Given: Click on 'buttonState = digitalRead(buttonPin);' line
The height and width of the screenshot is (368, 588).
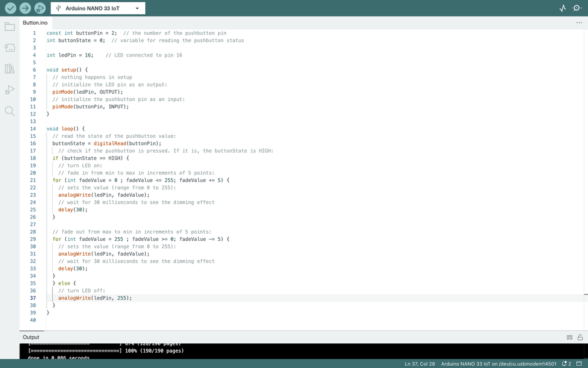Looking at the screenshot, I should tap(107, 143).
